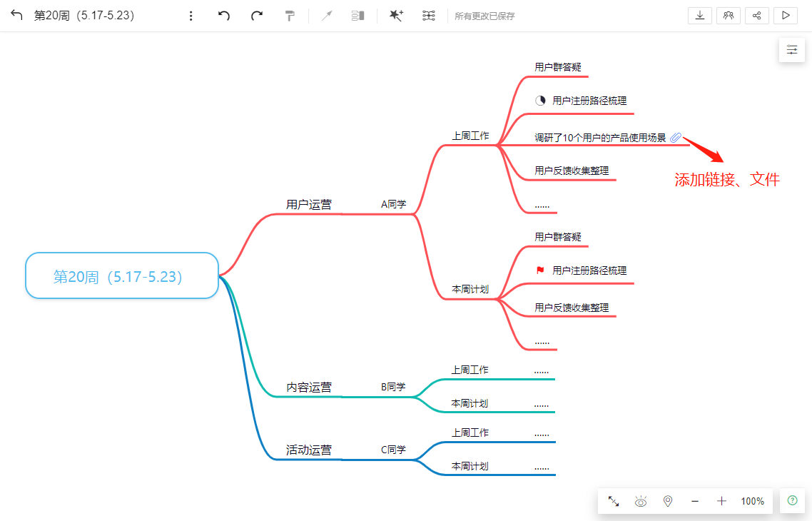Click the progress pie marker icon
The image size is (812, 521).
(x=540, y=101)
